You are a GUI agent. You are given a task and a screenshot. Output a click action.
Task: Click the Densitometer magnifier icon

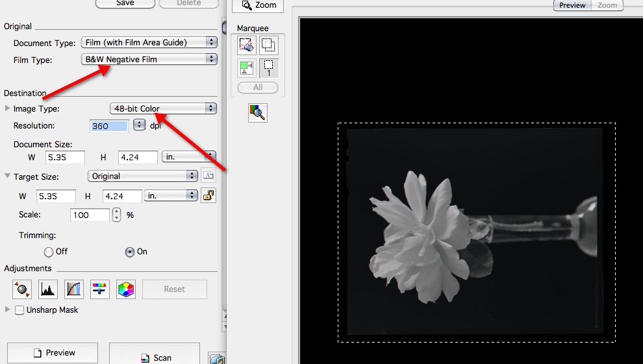[x=258, y=113]
